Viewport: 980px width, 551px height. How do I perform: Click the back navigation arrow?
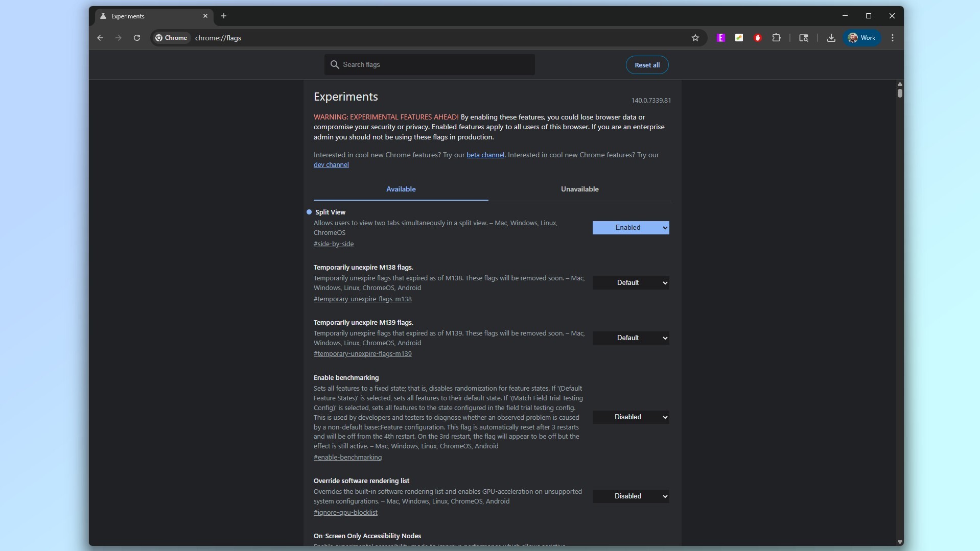point(100,38)
